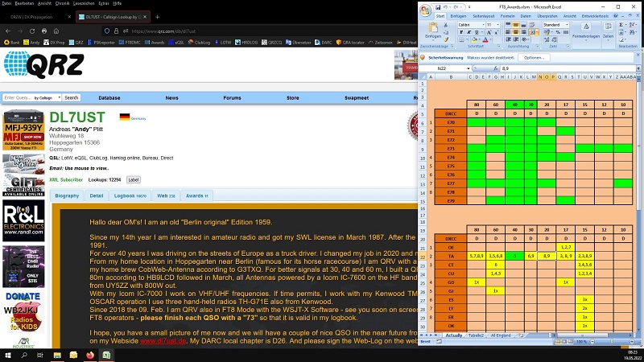The width and height of the screenshot is (644, 362).
Task: Switch to the All England worksheet tab
Action: (x=501, y=335)
